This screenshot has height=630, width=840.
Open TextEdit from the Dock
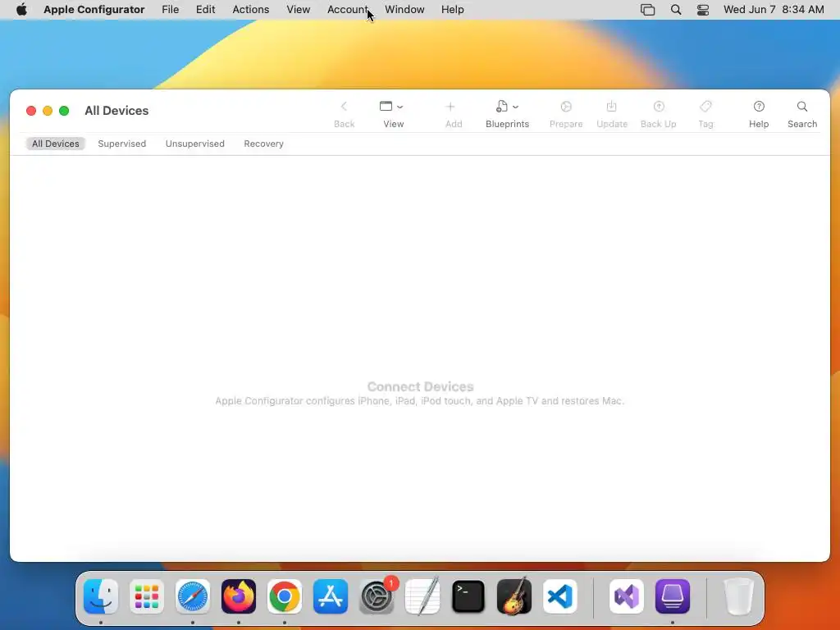point(422,596)
